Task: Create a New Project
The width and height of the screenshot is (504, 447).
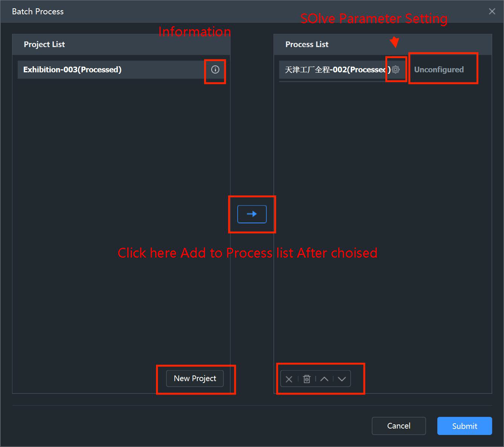Action: pos(195,378)
